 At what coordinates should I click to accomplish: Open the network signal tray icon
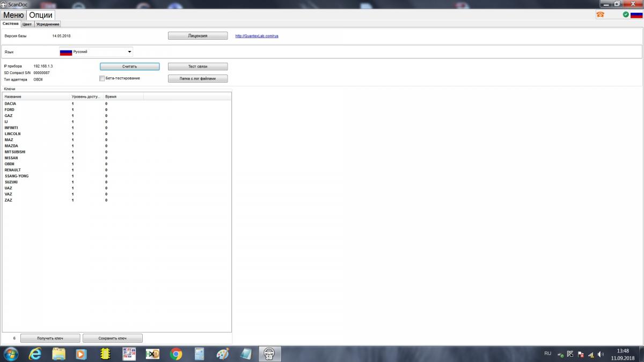click(590, 354)
